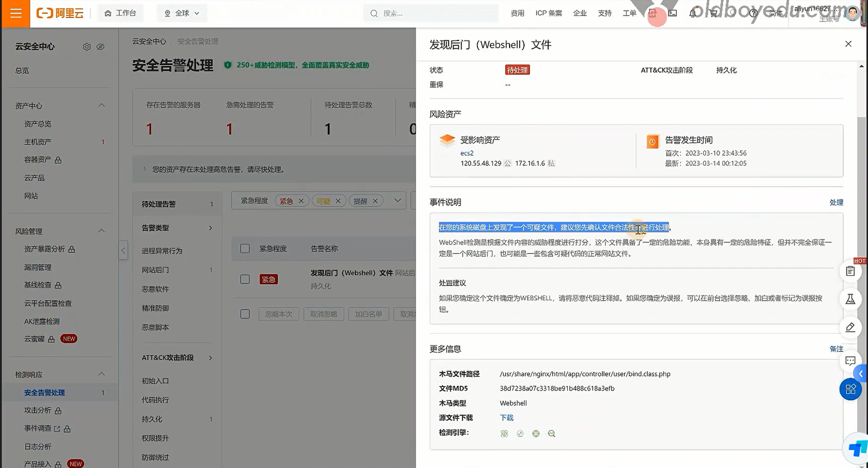Remove the 可疑 severity tag
Viewport: 868px width, 468px height.
(x=338, y=201)
